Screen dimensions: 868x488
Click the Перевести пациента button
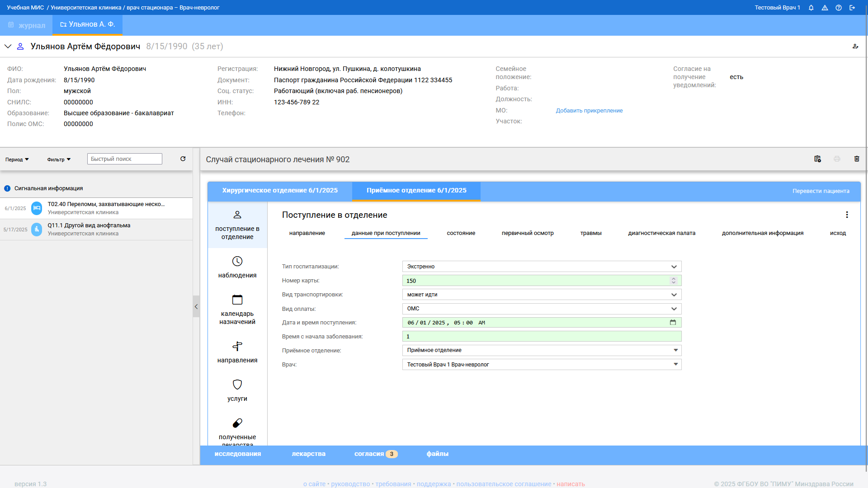pos(821,191)
